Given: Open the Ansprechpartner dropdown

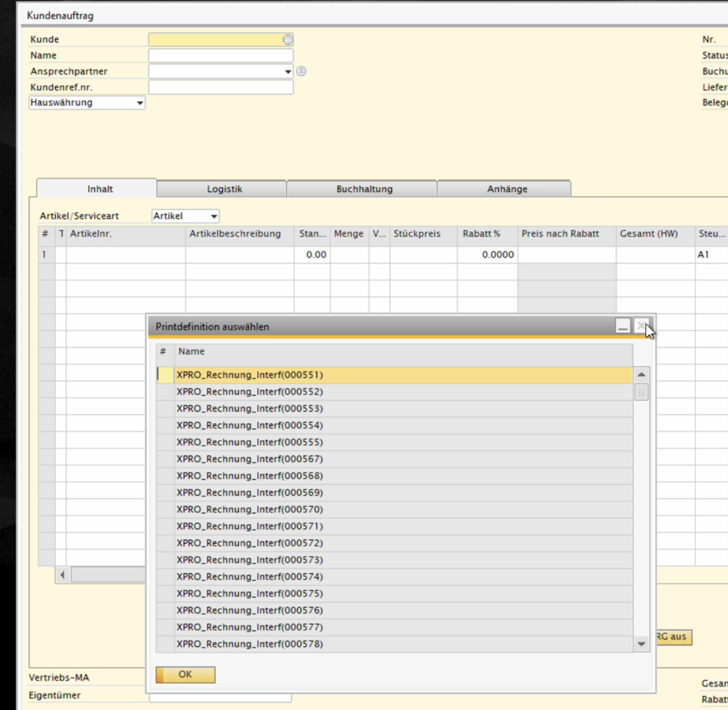Looking at the screenshot, I should coord(287,71).
